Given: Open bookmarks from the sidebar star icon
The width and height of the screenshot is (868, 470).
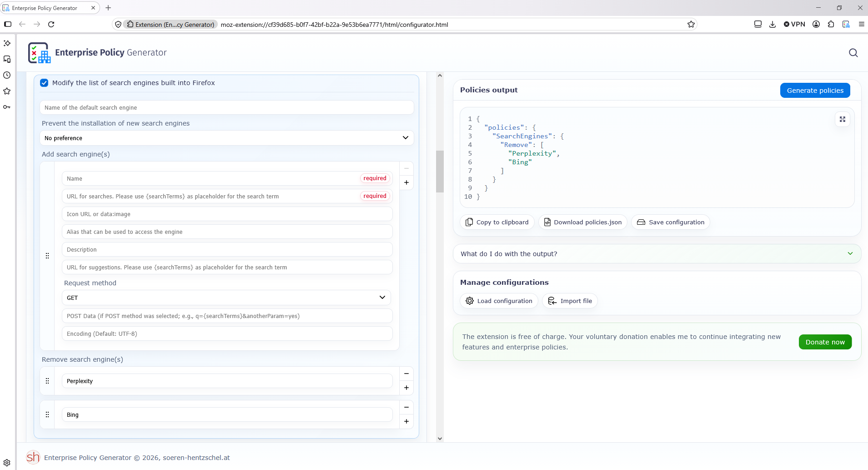Looking at the screenshot, I should click(x=7, y=91).
